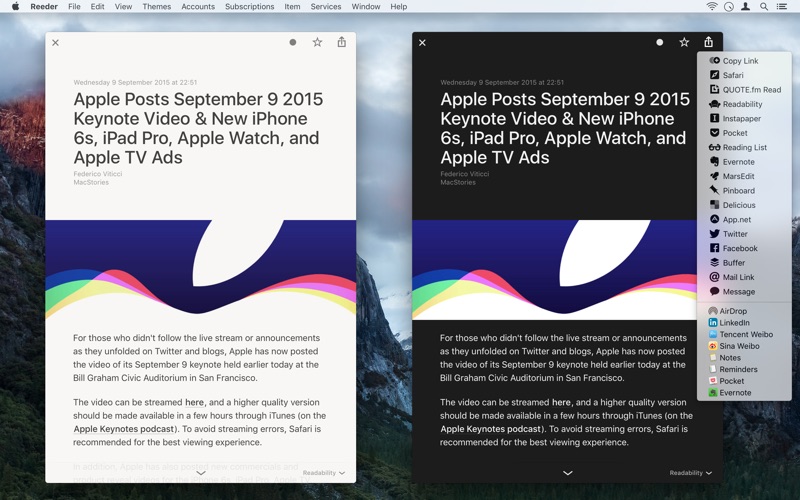Screen dimensions: 800x500
Task: Click the share icon in light window
Action: click(341, 42)
